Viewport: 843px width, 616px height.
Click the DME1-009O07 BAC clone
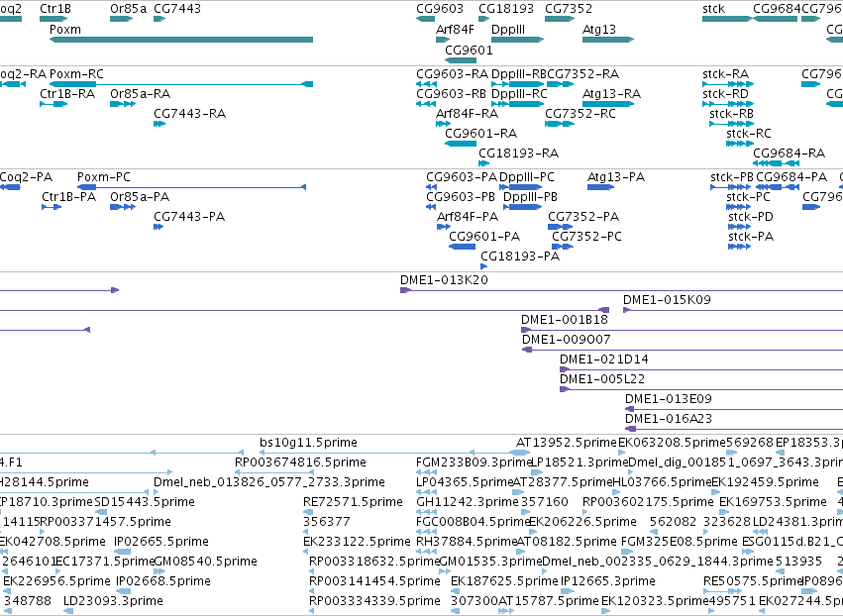[x=683, y=350]
